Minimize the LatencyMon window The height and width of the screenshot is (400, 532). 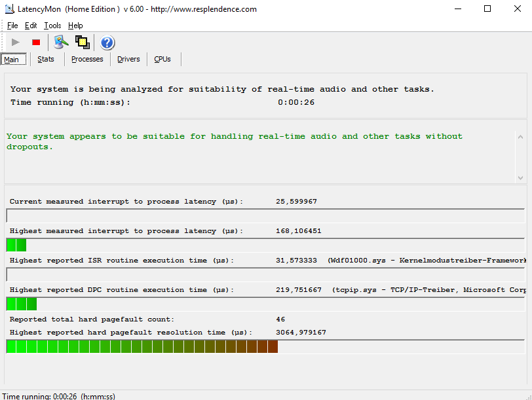point(458,9)
